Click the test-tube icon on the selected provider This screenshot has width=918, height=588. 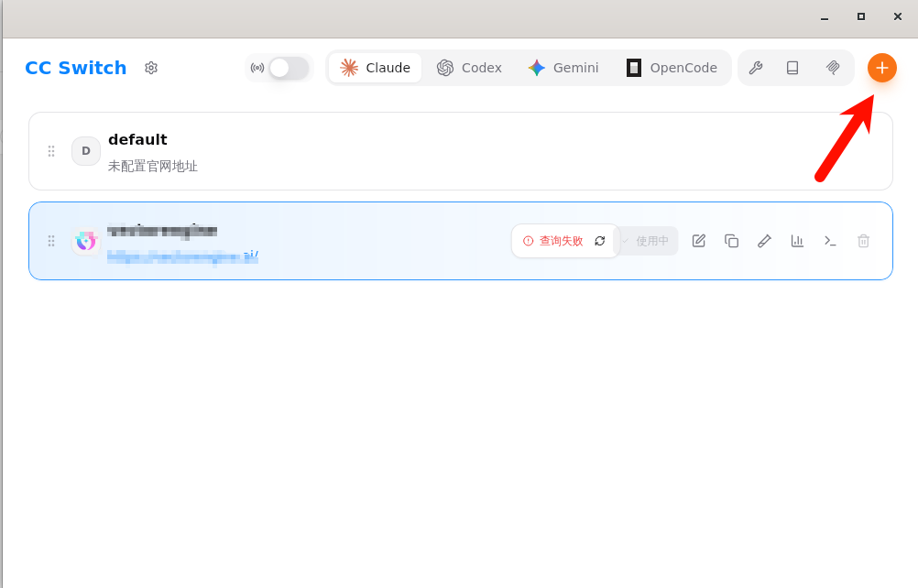tap(764, 241)
